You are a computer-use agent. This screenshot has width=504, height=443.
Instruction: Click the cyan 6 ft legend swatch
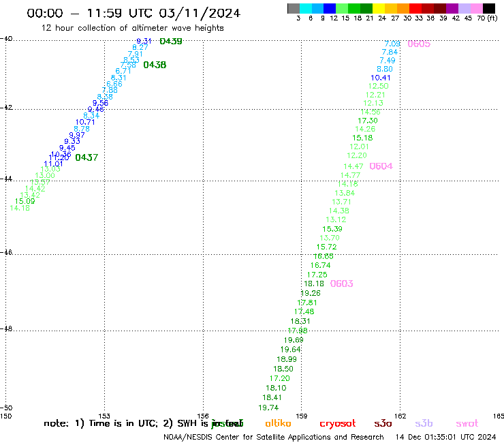306,9
